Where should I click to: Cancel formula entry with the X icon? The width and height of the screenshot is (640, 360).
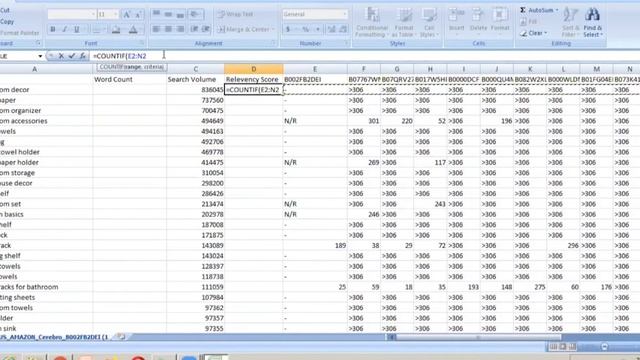click(x=61, y=56)
